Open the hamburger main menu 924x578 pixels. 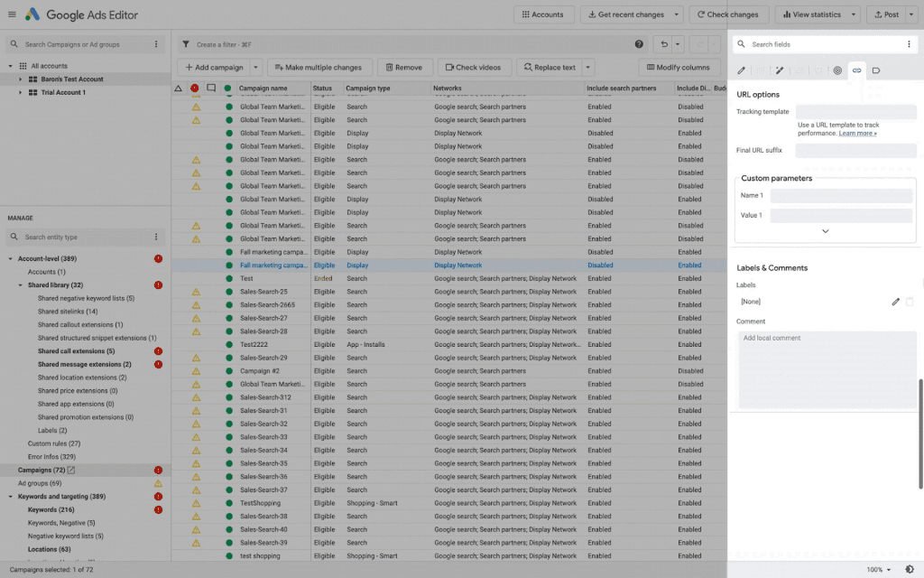point(12,14)
